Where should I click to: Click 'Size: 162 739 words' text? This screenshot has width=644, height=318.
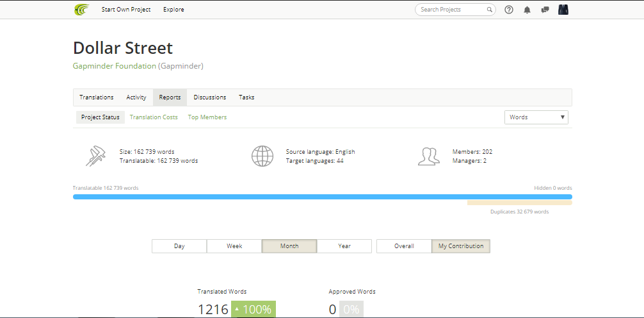(147, 152)
